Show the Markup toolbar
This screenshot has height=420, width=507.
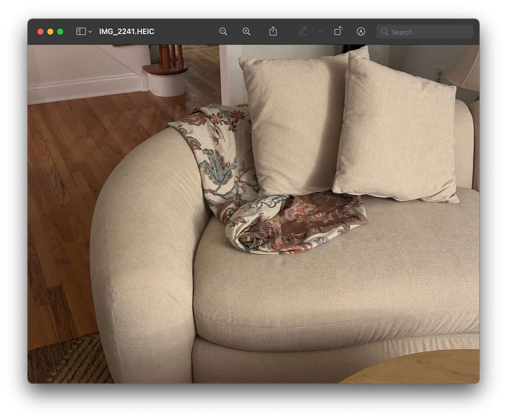(361, 32)
